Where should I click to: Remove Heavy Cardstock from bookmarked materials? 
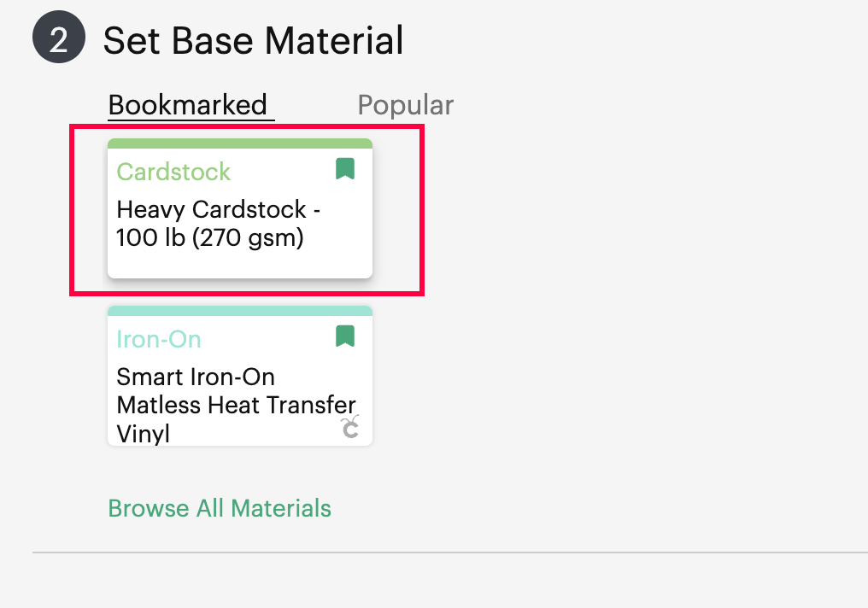(345, 168)
